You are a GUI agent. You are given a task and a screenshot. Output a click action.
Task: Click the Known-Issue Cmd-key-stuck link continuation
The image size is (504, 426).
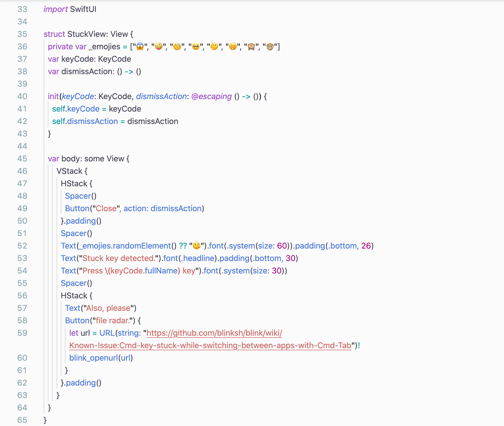click(x=210, y=346)
